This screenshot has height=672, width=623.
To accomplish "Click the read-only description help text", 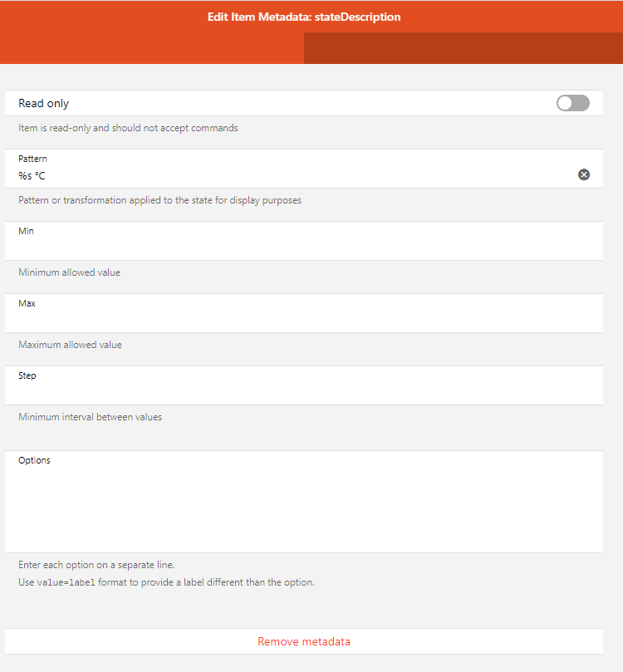I will [x=128, y=128].
